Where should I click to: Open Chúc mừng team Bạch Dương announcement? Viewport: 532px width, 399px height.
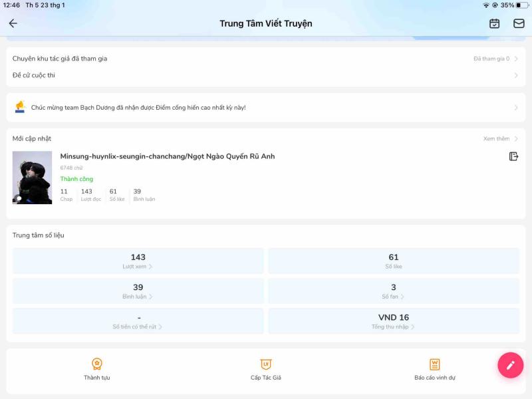(x=266, y=108)
